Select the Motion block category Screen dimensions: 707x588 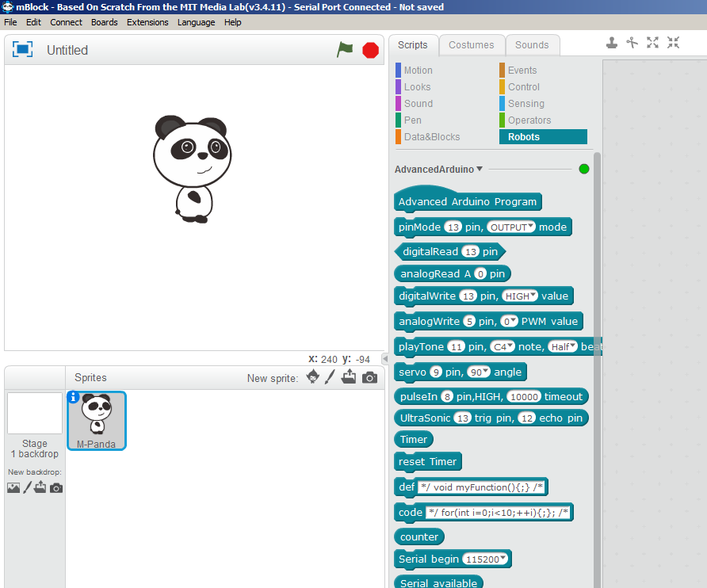click(418, 71)
